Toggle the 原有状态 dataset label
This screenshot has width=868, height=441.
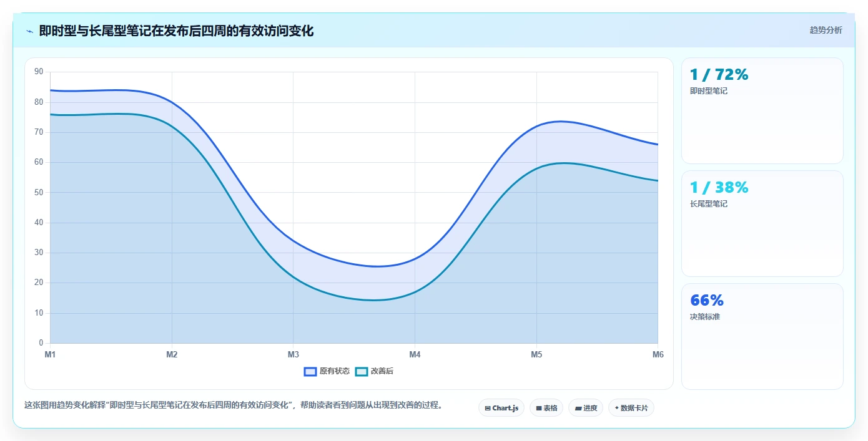point(335,371)
